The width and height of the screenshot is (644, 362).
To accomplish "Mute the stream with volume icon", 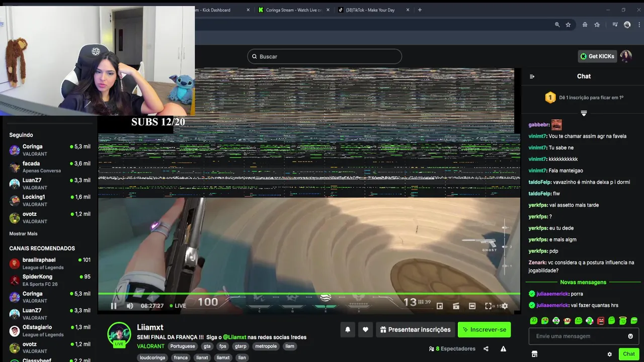I will click(130, 306).
